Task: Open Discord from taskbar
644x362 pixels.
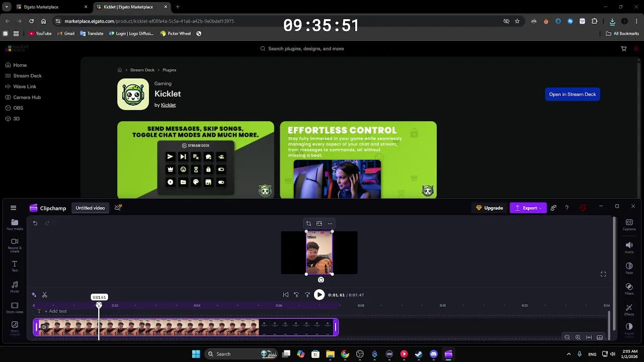Action: [434, 354]
